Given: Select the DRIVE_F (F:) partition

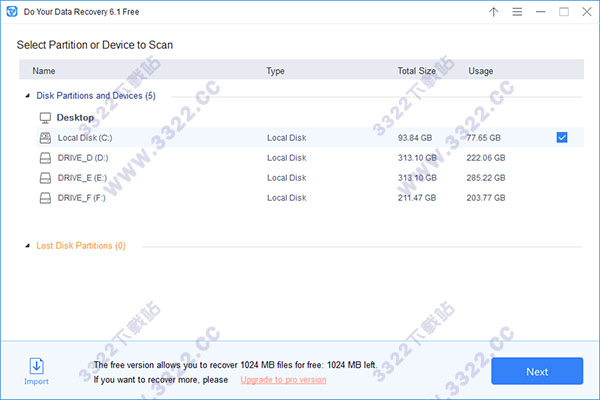Looking at the screenshot, I should click(x=82, y=198).
